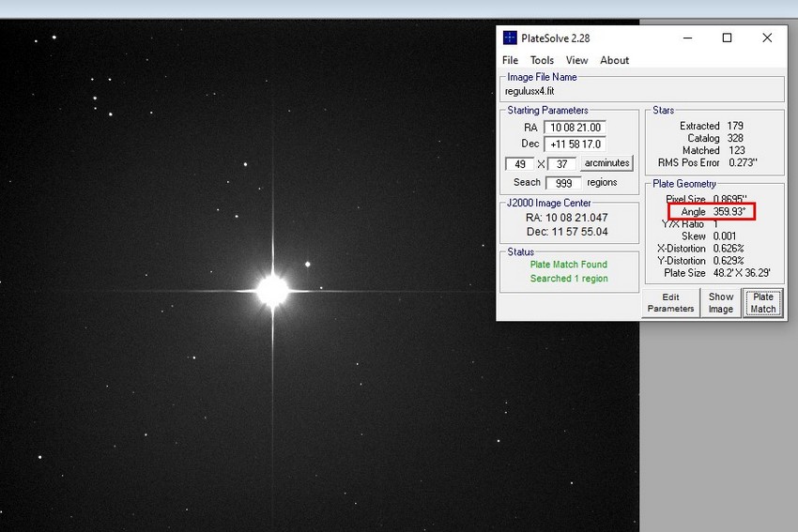The width and height of the screenshot is (798, 532).
Task: Open the Tools menu
Action: [x=542, y=60]
